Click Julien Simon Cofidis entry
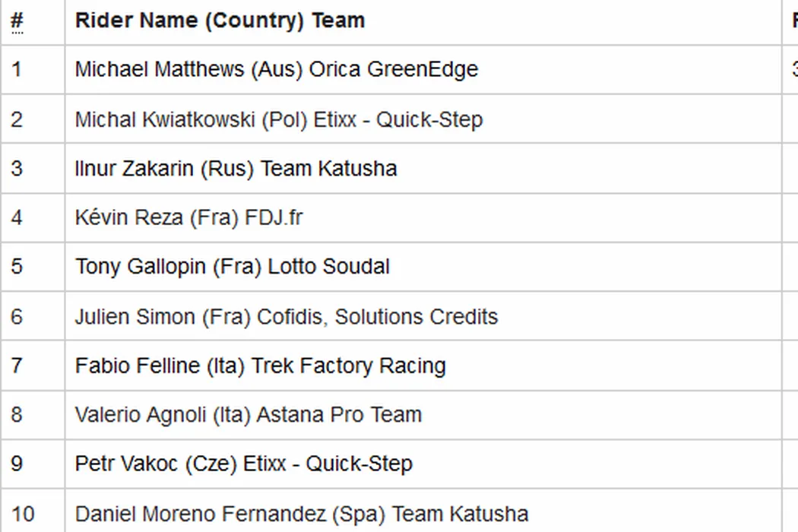Screen dimensions: 798x532 [286, 317]
